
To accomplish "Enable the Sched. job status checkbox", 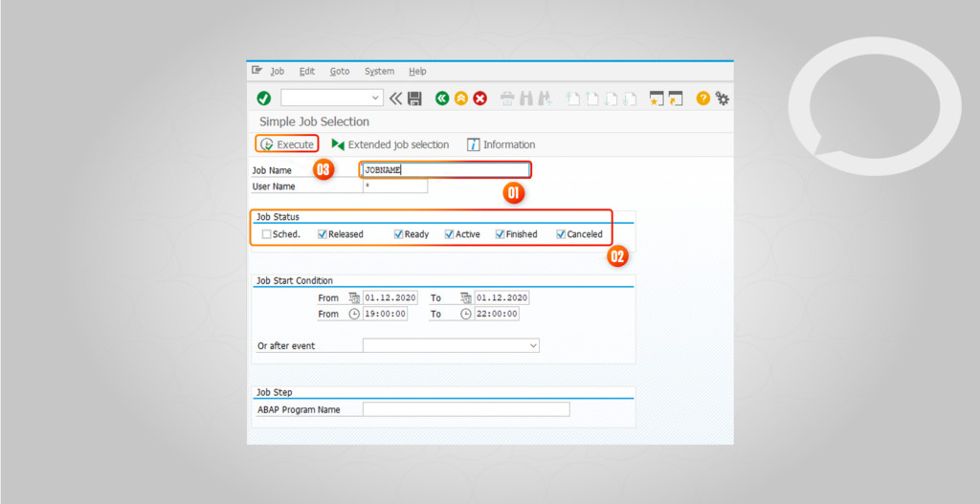I will [266, 234].
